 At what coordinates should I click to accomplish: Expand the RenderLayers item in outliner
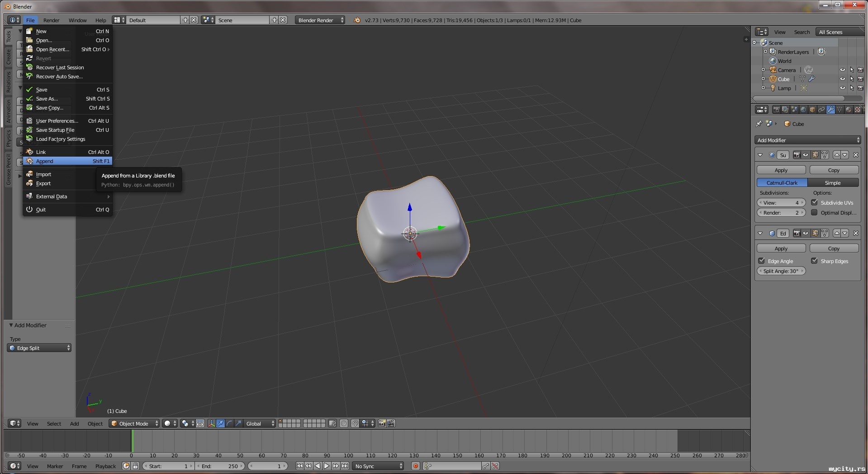point(765,52)
